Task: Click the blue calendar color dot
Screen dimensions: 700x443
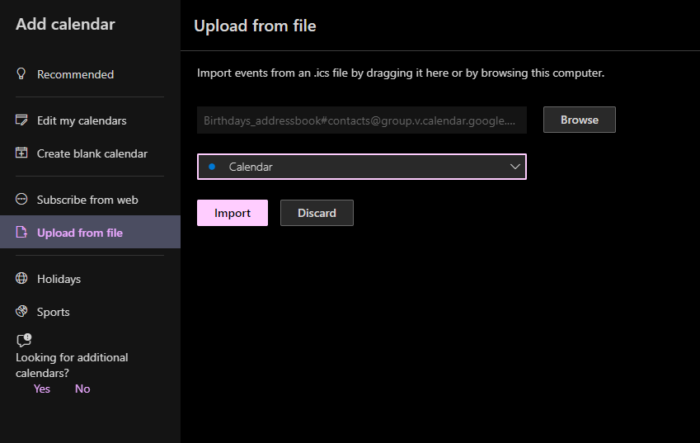Action: coord(212,167)
